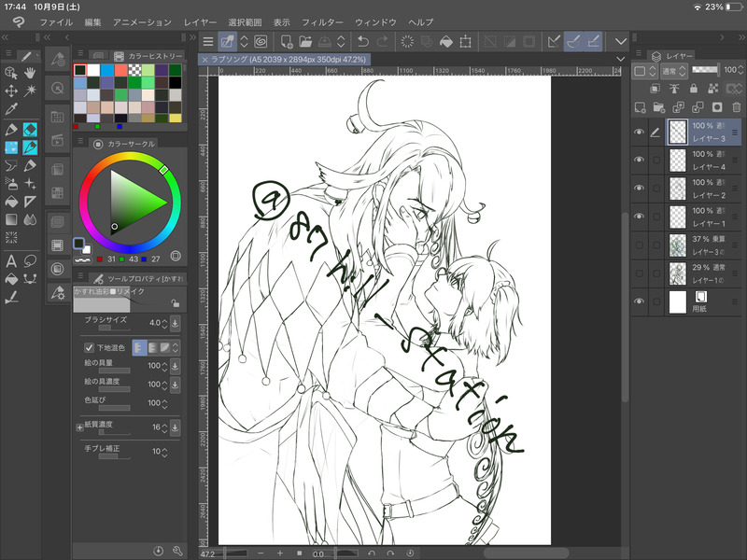The height and width of the screenshot is (560, 747).
Task: Select the Text tool
Action: click(x=11, y=261)
